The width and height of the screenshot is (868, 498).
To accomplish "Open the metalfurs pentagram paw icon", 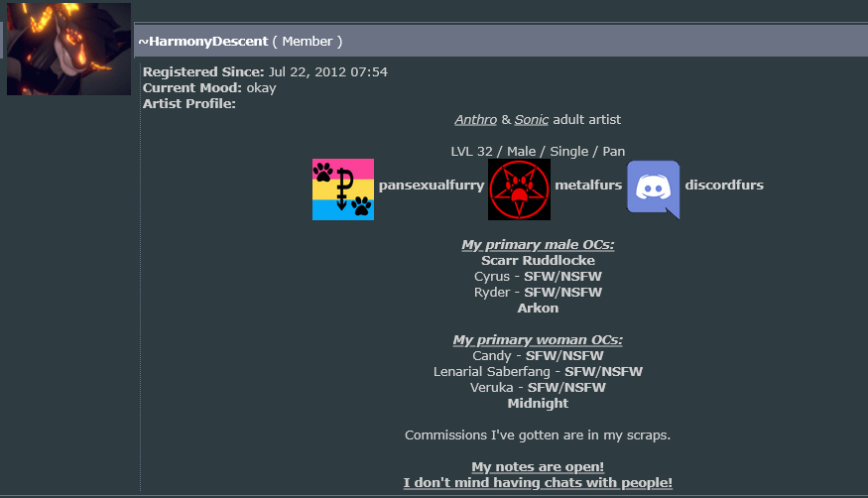I will [x=519, y=189].
